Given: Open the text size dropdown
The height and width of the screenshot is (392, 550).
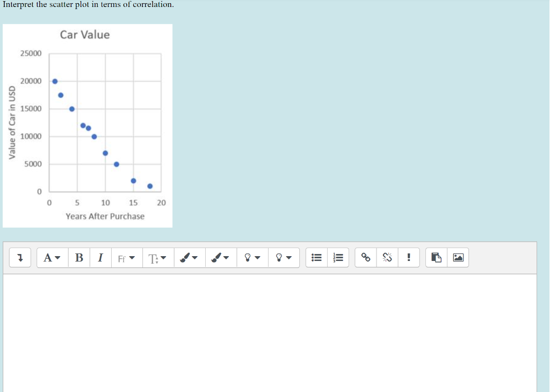Looking at the screenshot, I should coord(158,257).
